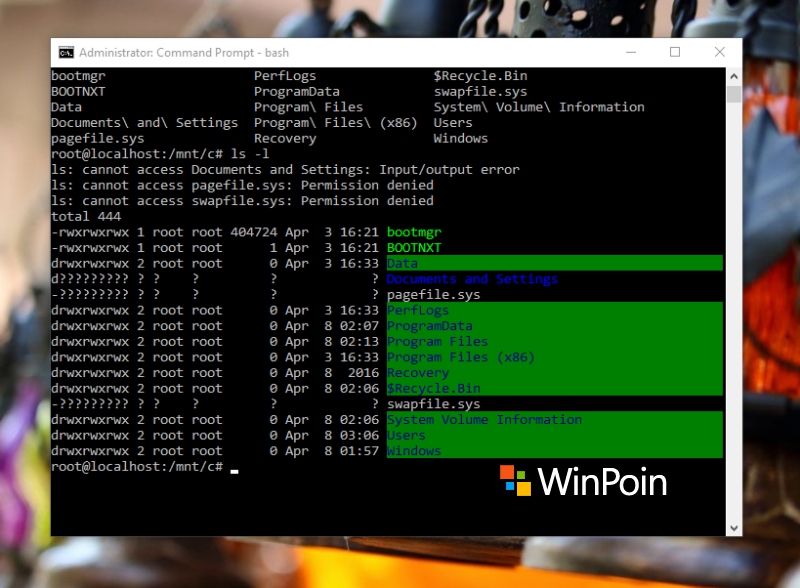Click the blue 'Documents and Settings' entry
The image size is (800, 588).
coord(472,279)
